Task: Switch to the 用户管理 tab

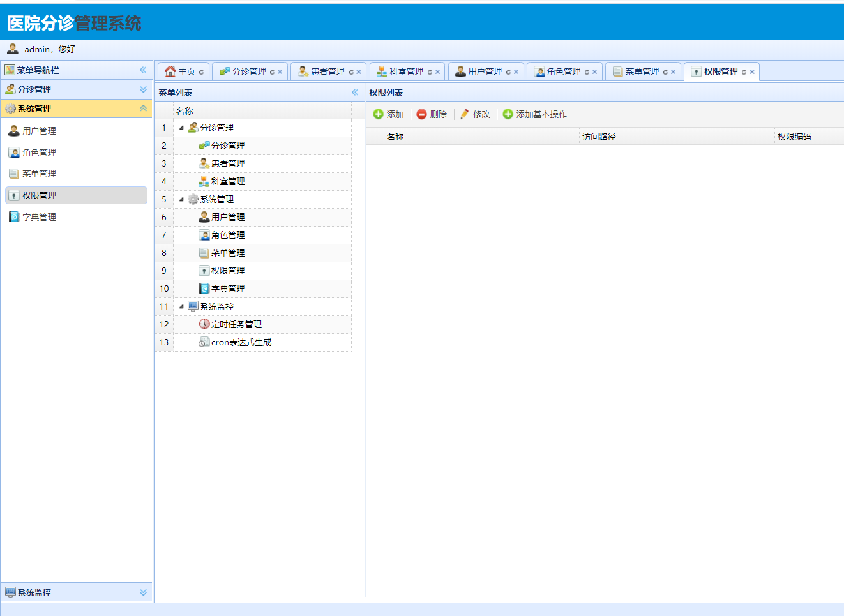Action: (485, 71)
